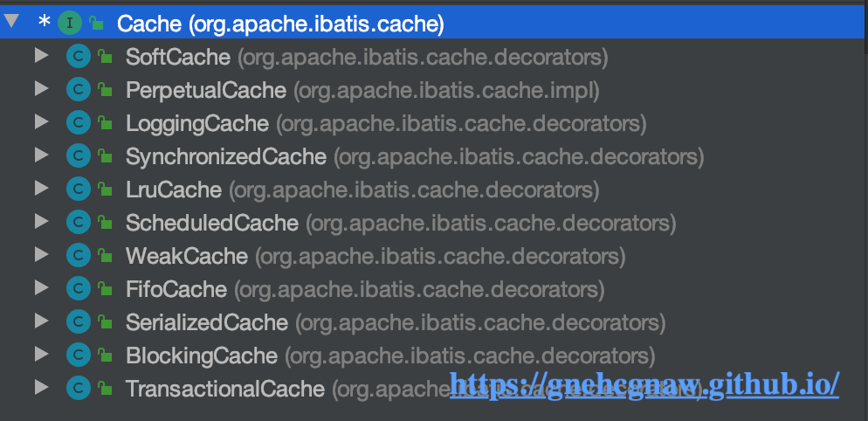
Task: Select the ScheduledCache class entry
Action: click(x=400, y=224)
